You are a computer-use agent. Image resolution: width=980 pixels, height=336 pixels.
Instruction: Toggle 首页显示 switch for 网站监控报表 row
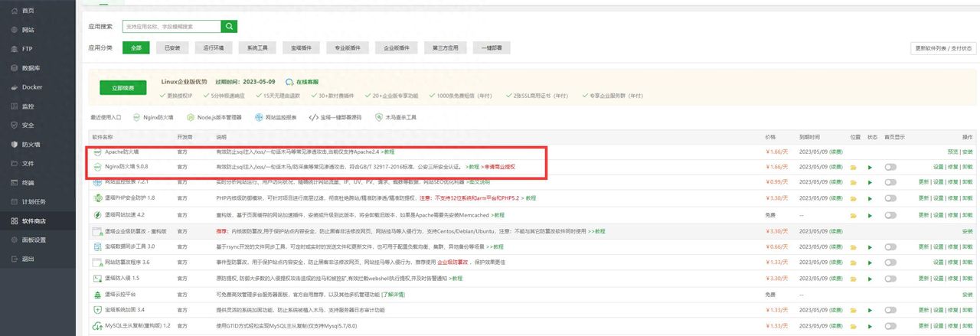pyautogui.click(x=890, y=182)
